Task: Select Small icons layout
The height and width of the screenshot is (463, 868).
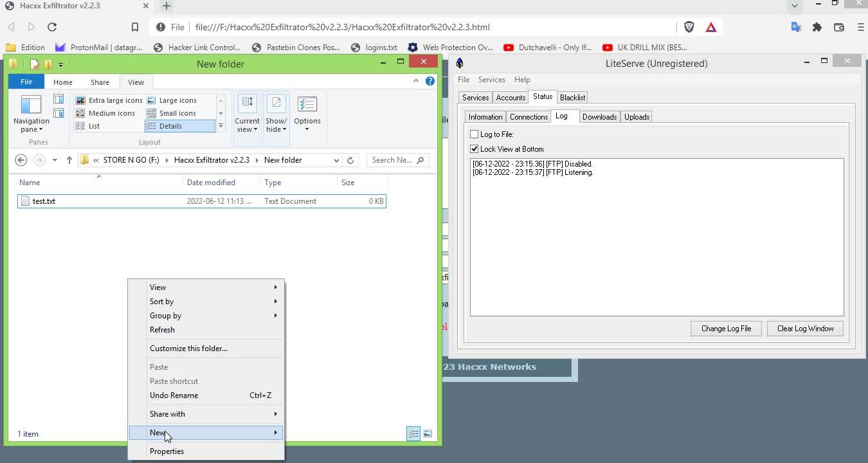Action: click(171, 113)
